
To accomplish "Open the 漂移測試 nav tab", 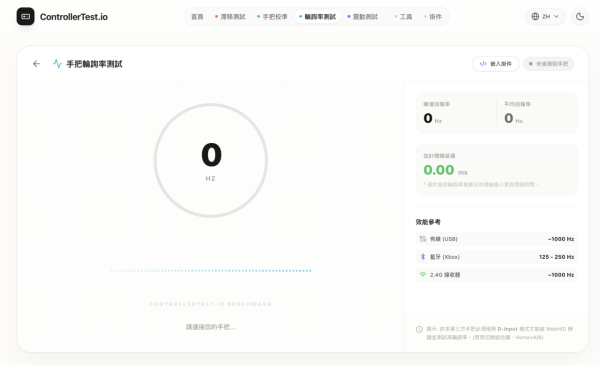I will click(230, 17).
